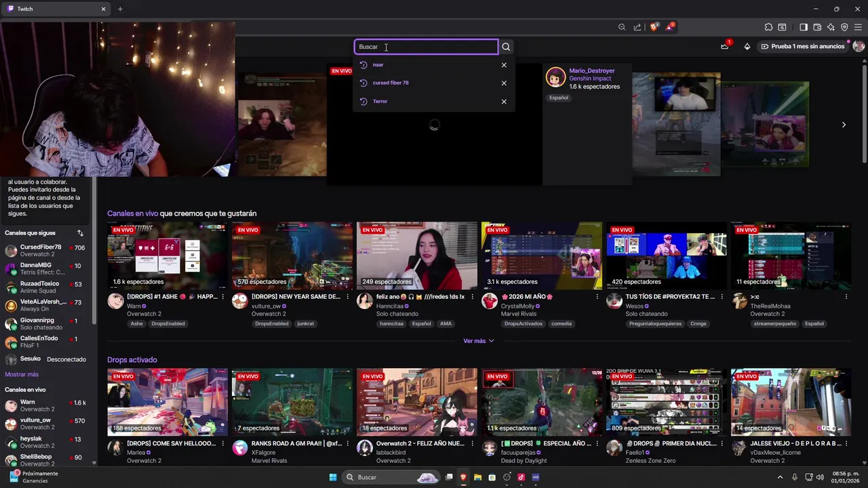Click the browser share page icon
Image resolution: width=868 pixels, height=488 pixels.
pos(637,27)
